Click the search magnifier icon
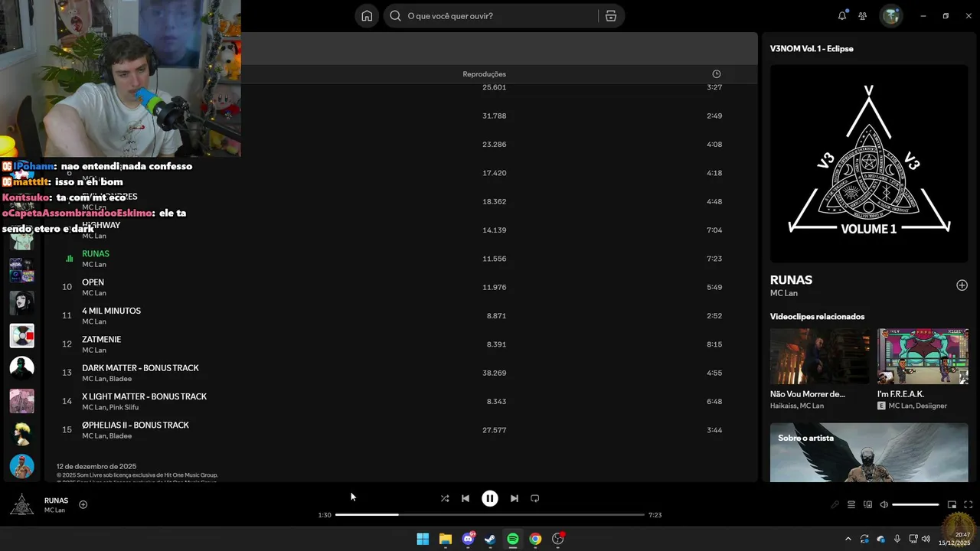The height and width of the screenshot is (551, 980). pos(395,16)
